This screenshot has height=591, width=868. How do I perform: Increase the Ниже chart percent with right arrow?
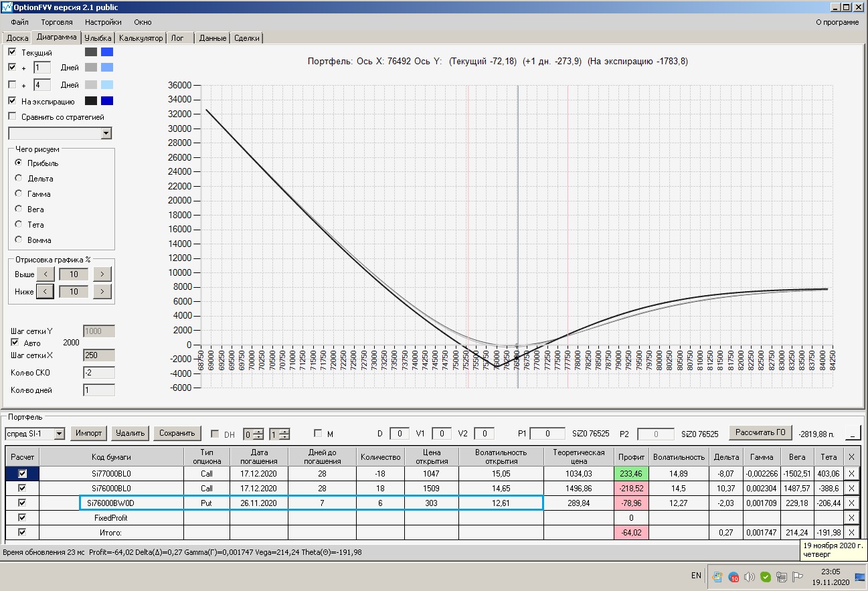click(x=102, y=292)
